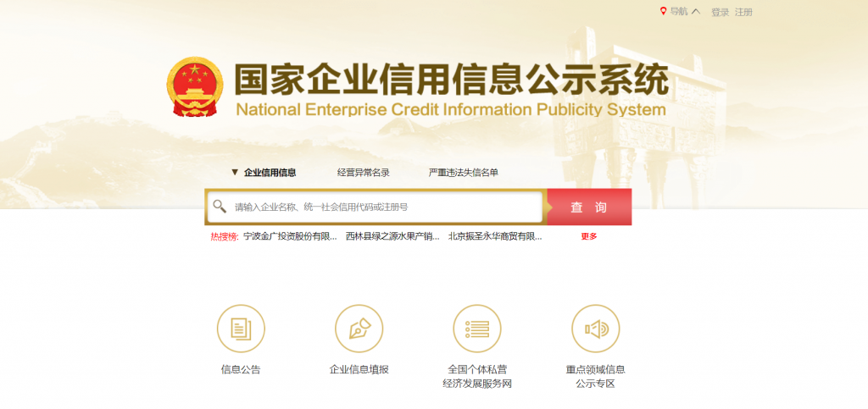Click the 登录 login link
868x409 pixels.
pyautogui.click(x=720, y=12)
